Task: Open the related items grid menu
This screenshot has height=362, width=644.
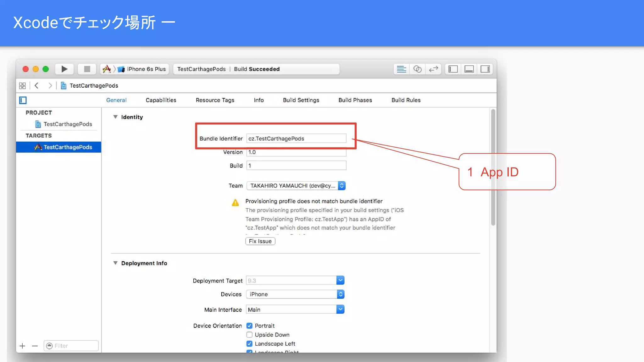Action: (22, 85)
